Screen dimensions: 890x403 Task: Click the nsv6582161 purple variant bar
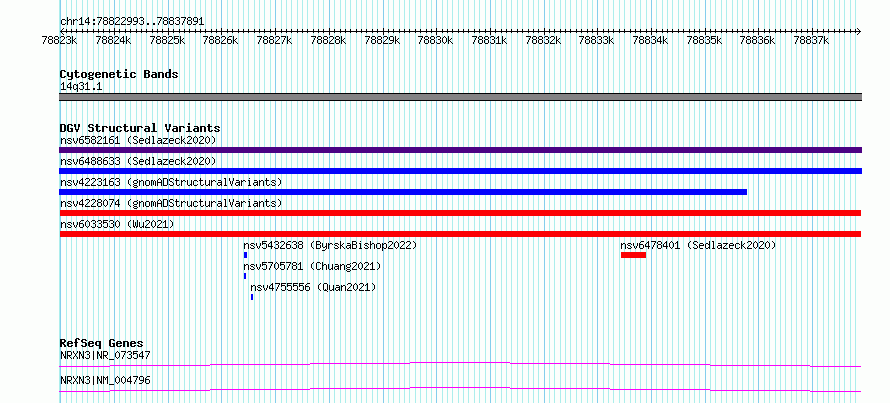click(460, 150)
